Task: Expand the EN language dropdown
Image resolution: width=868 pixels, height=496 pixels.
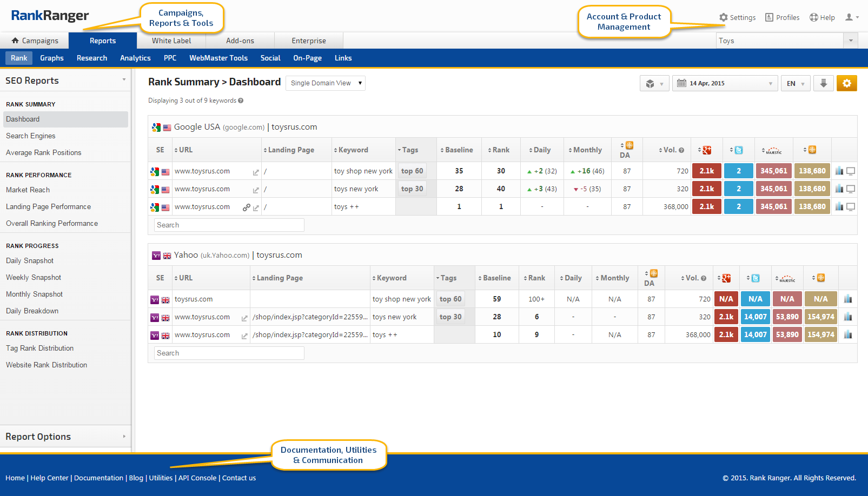Action: tap(796, 84)
